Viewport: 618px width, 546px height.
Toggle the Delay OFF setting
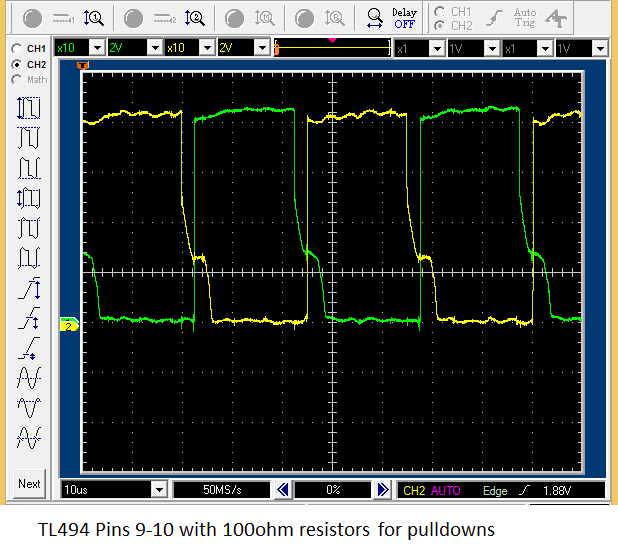(404, 18)
